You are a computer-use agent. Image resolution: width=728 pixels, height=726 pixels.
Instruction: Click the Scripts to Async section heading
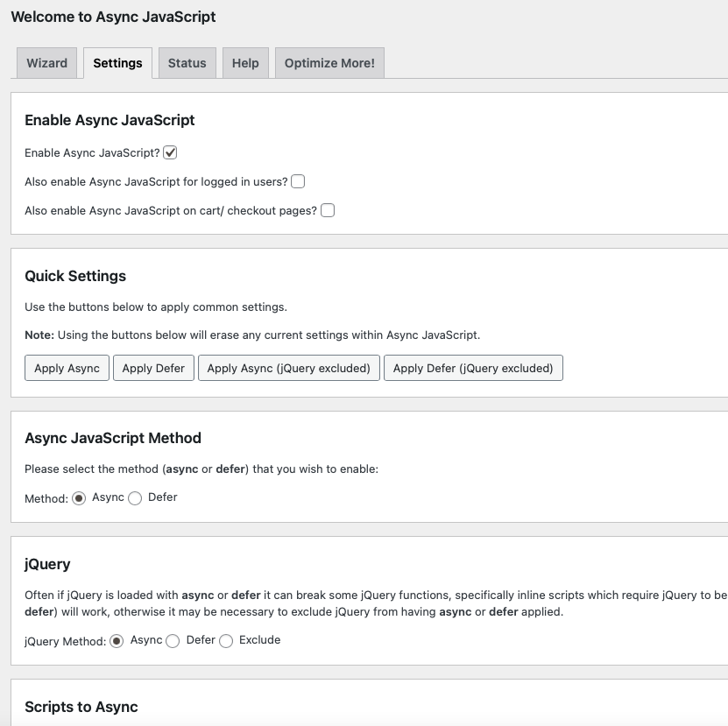[x=81, y=707]
